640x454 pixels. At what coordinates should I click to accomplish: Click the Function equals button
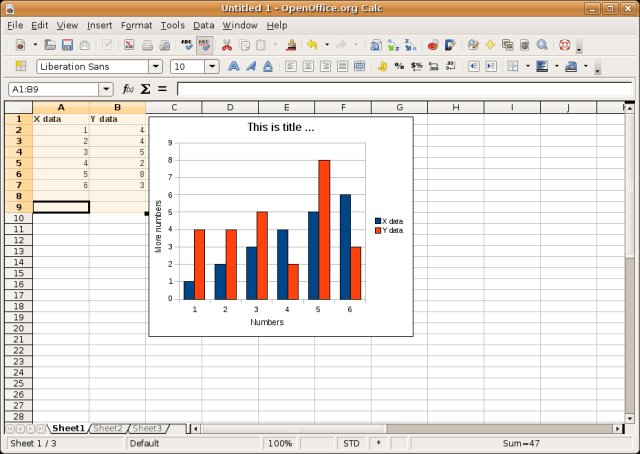[162, 89]
